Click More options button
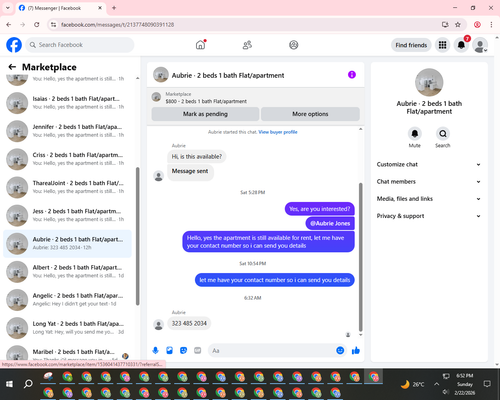The width and height of the screenshot is (500, 400). pos(310,114)
